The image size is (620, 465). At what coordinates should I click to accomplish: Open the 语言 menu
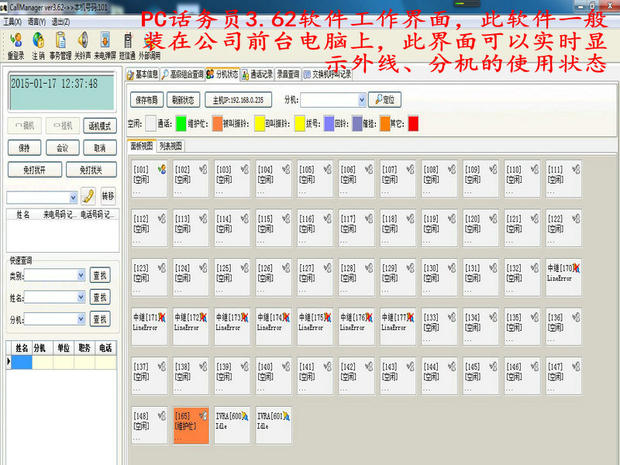point(37,22)
